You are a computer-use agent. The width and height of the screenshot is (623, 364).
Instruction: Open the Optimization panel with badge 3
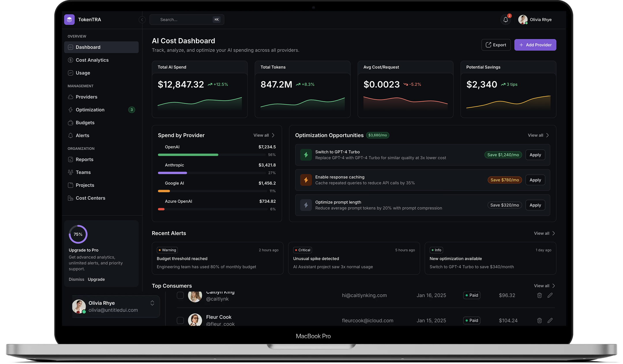pyautogui.click(x=90, y=110)
